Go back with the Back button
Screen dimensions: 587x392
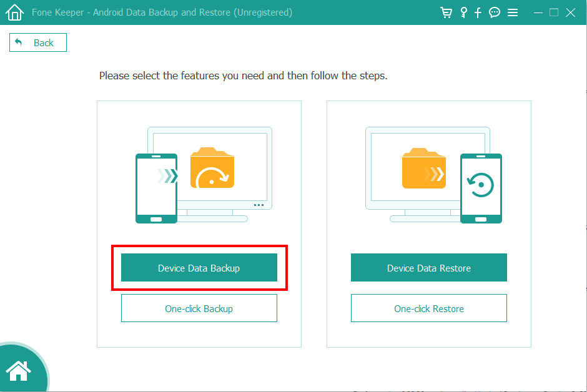[38, 42]
